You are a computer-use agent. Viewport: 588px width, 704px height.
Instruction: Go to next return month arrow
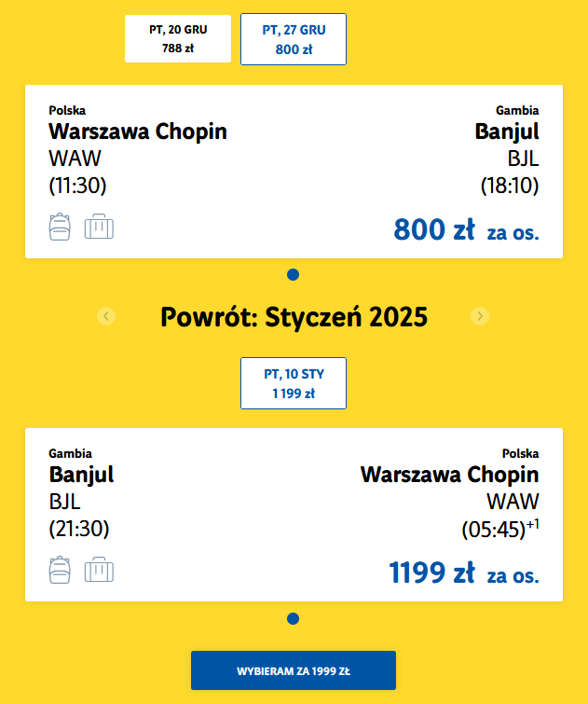tap(480, 316)
